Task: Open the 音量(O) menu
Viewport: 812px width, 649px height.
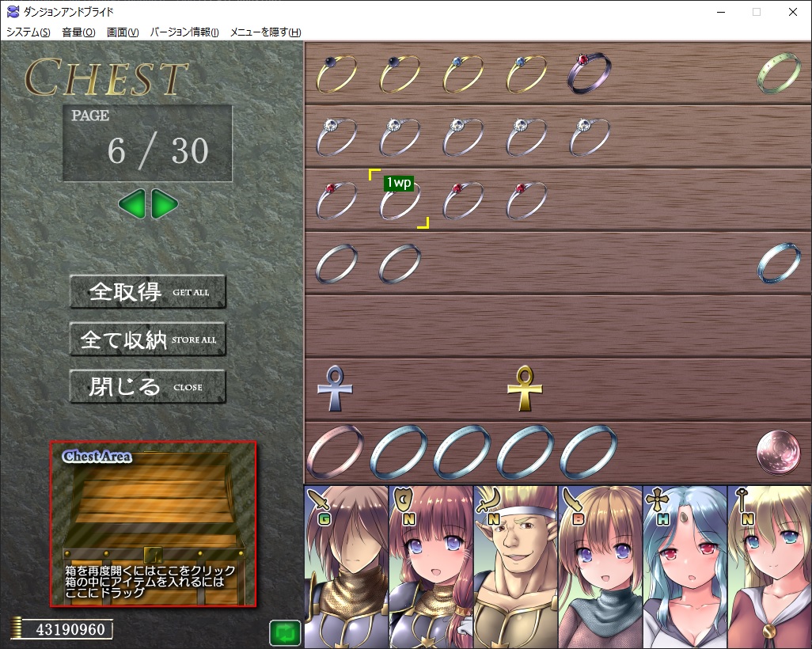Action: click(x=78, y=32)
